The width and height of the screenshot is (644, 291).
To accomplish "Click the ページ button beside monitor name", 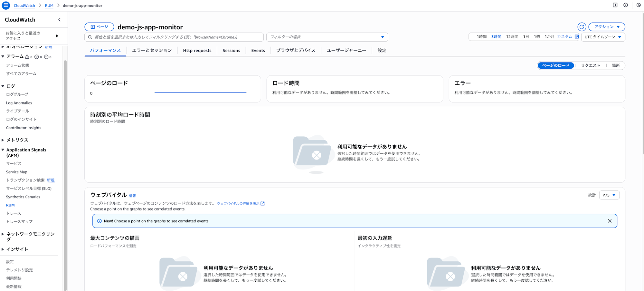I will pyautogui.click(x=99, y=27).
